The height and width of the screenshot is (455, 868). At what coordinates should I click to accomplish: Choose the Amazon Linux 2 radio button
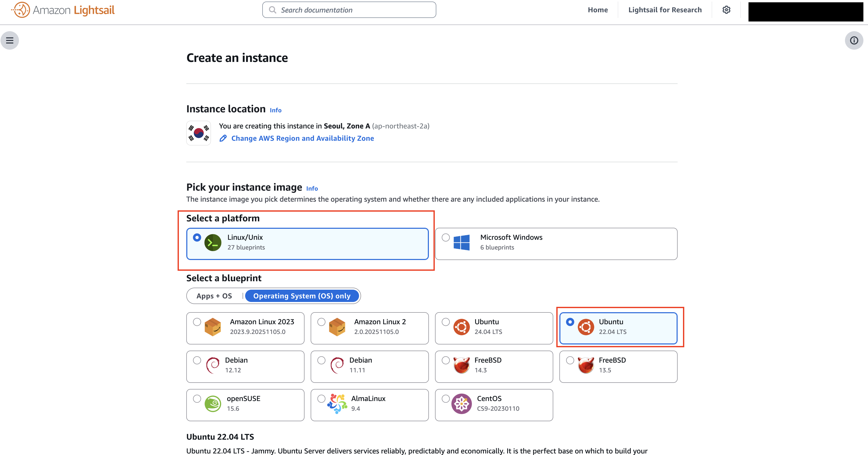point(321,322)
